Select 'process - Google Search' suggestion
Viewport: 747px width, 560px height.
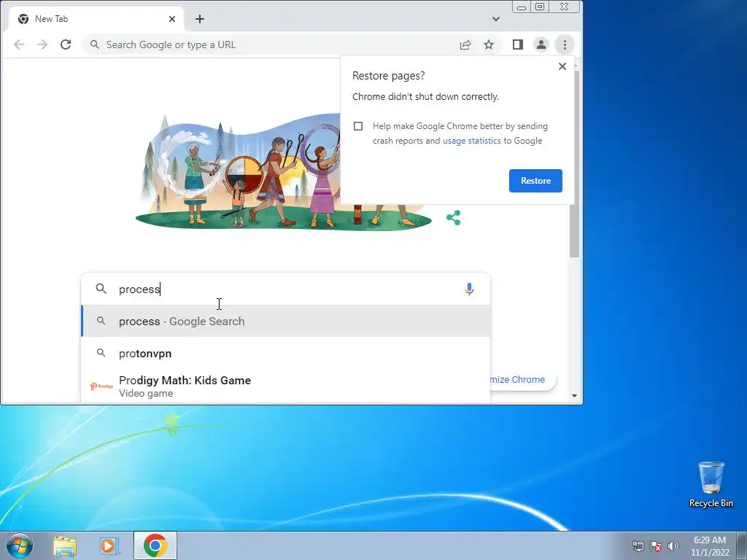[x=286, y=322]
